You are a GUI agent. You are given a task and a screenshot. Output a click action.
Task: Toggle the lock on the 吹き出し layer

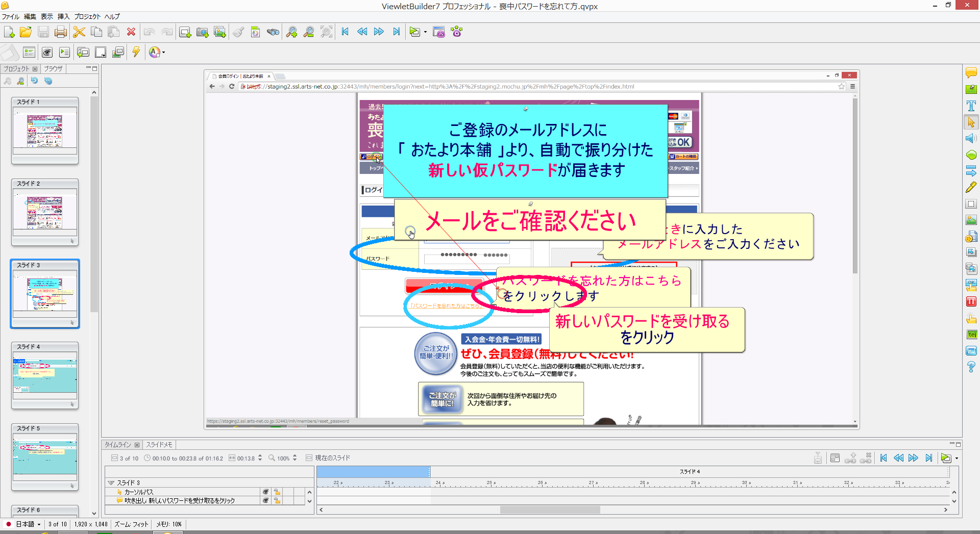click(x=277, y=500)
